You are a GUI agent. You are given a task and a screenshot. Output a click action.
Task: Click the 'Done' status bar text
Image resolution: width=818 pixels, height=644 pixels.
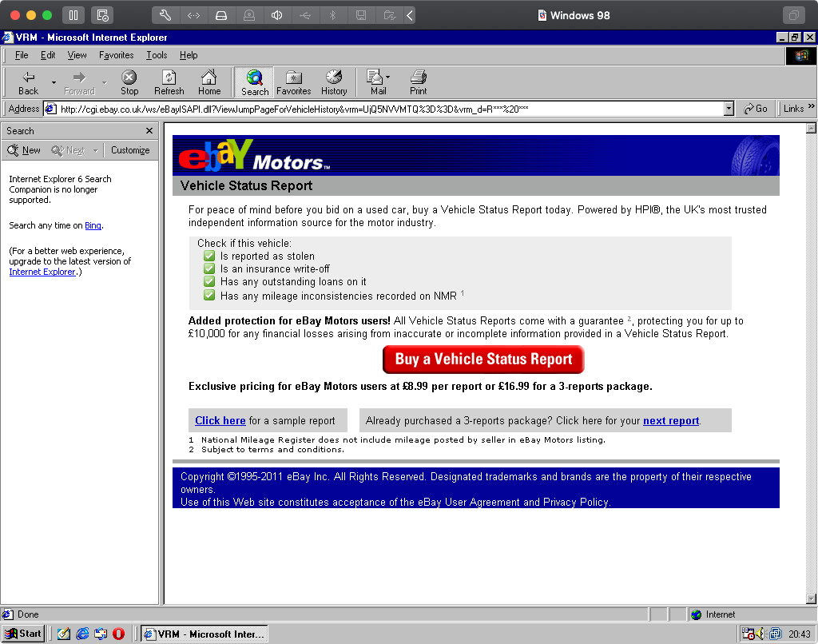pos(28,614)
